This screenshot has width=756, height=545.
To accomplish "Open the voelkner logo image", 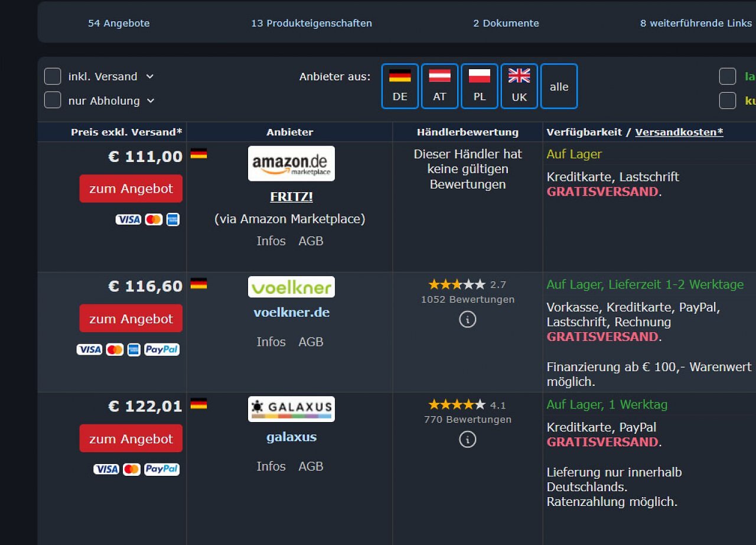I will tap(291, 287).
